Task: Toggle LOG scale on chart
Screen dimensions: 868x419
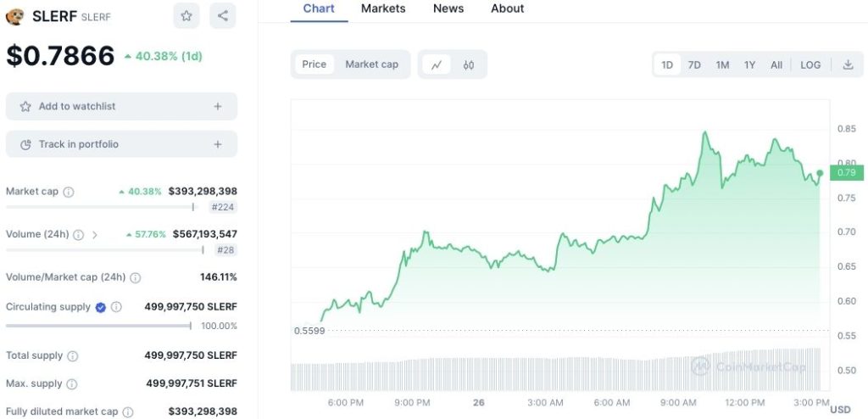Action: (810, 64)
